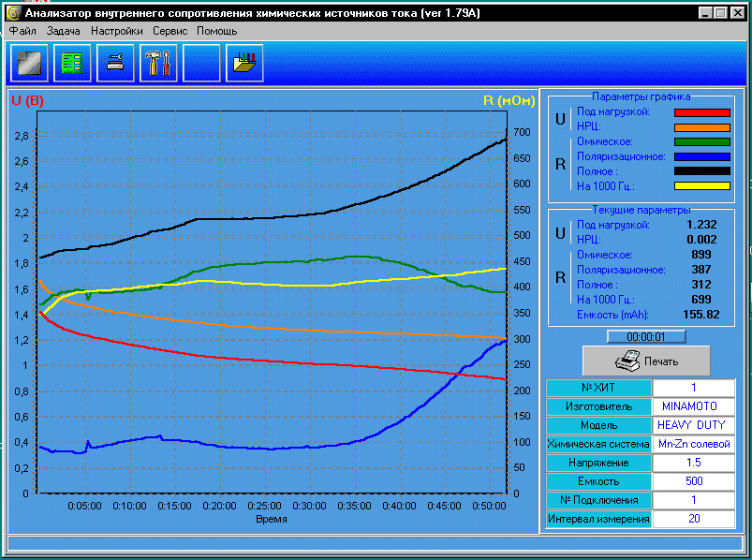
Task: Click the Напряжение value 1.5 field
Action: 694,463
